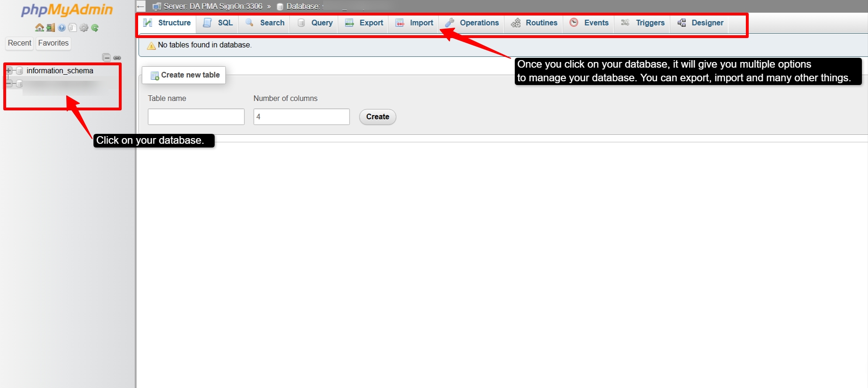Expand the information_schema database node
This screenshot has width=868, height=388.
tap(9, 70)
